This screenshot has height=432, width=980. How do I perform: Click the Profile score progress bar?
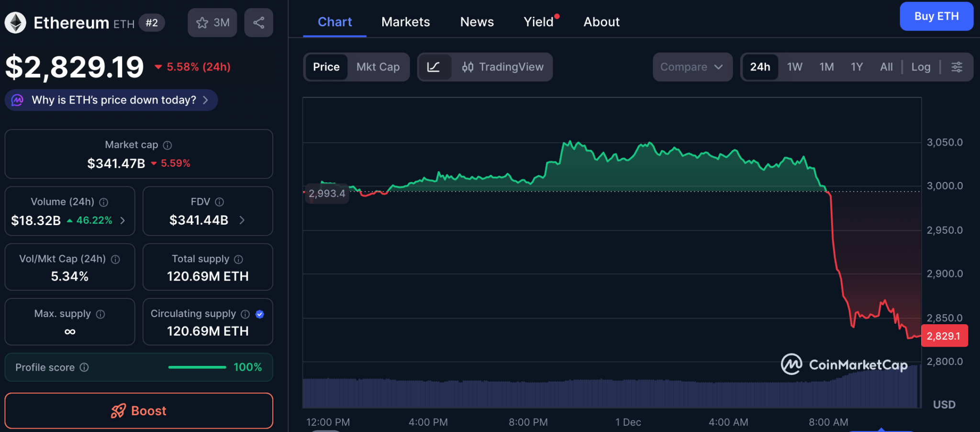[197, 367]
